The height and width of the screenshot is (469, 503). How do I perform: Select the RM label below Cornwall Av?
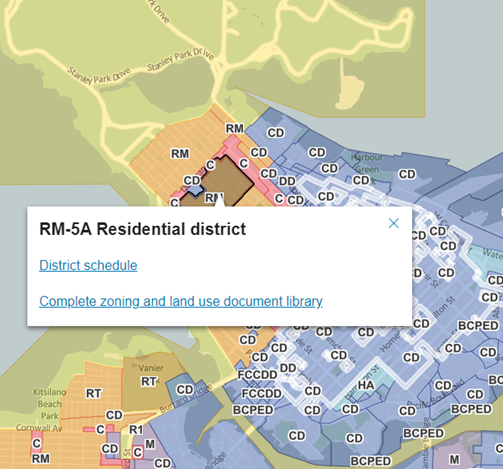pos(41,459)
